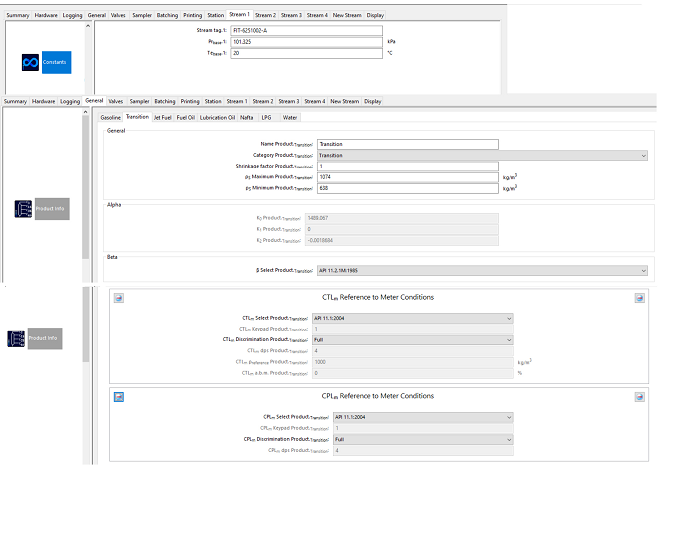Click the Shrinkage factor Product field

(x=408, y=167)
